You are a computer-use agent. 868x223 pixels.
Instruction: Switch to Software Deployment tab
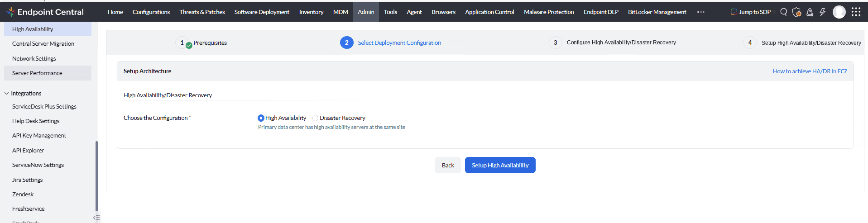pos(262,12)
